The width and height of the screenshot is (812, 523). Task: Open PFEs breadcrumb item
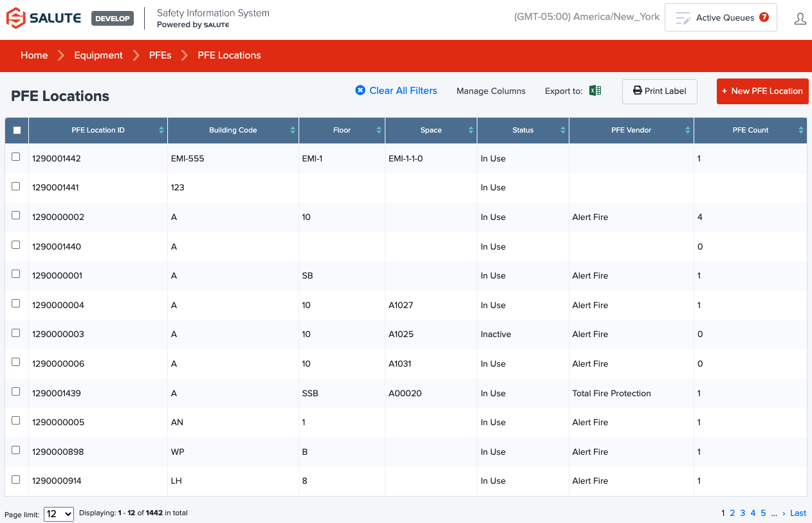(x=160, y=55)
